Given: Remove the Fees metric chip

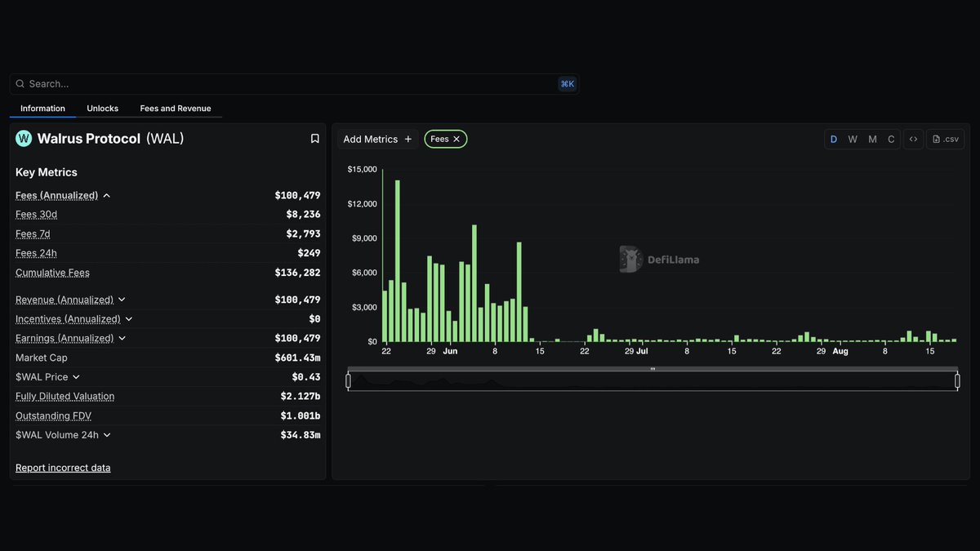Looking at the screenshot, I should (457, 140).
